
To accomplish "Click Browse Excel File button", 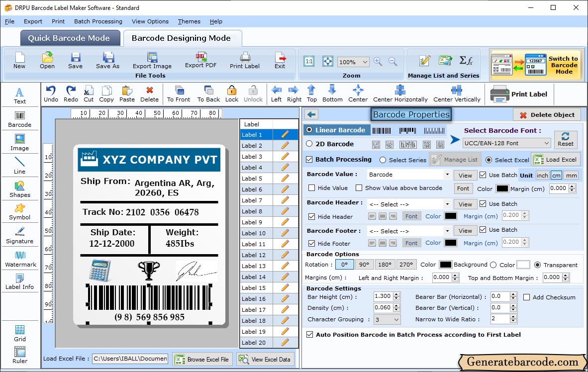I will click(202, 359).
